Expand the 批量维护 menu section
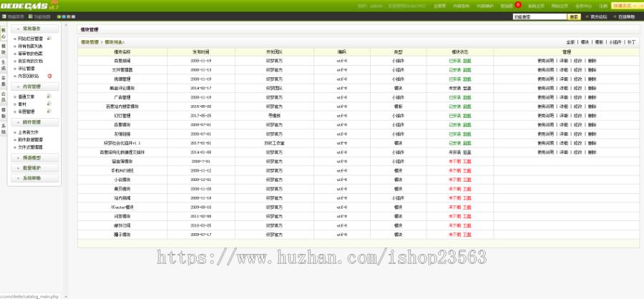 (x=35, y=168)
